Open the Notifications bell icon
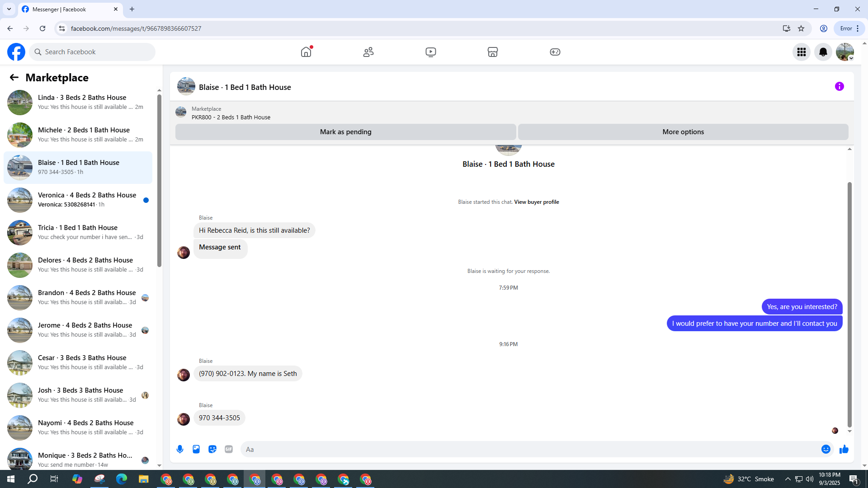This screenshot has height=488, width=868. point(823,52)
